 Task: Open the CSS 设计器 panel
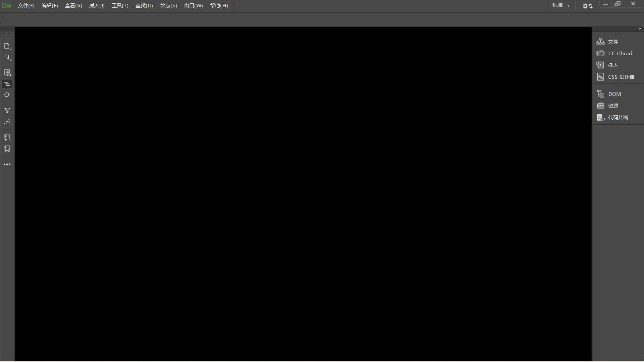point(621,77)
